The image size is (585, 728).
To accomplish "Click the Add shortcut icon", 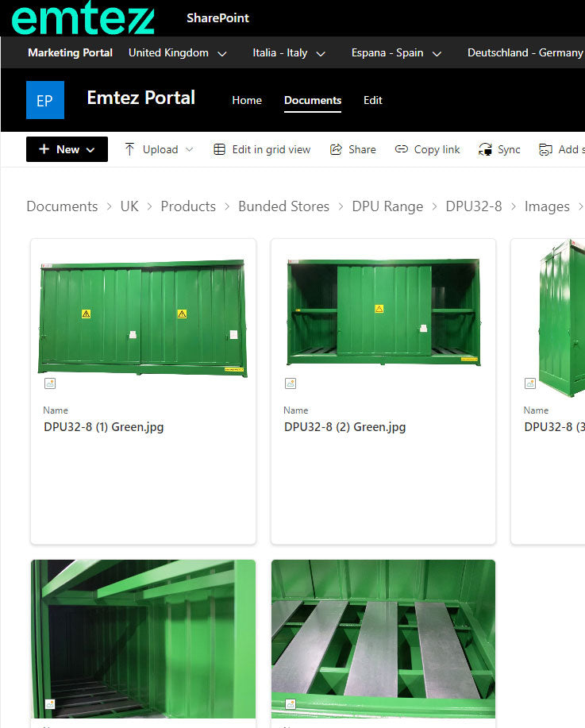I will pyautogui.click(x=545, y=149).
